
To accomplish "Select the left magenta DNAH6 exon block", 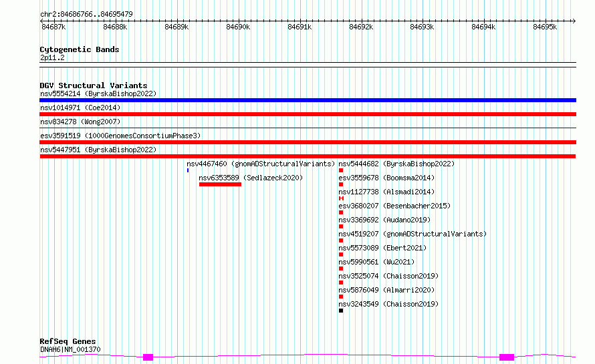I will [148, 357].
